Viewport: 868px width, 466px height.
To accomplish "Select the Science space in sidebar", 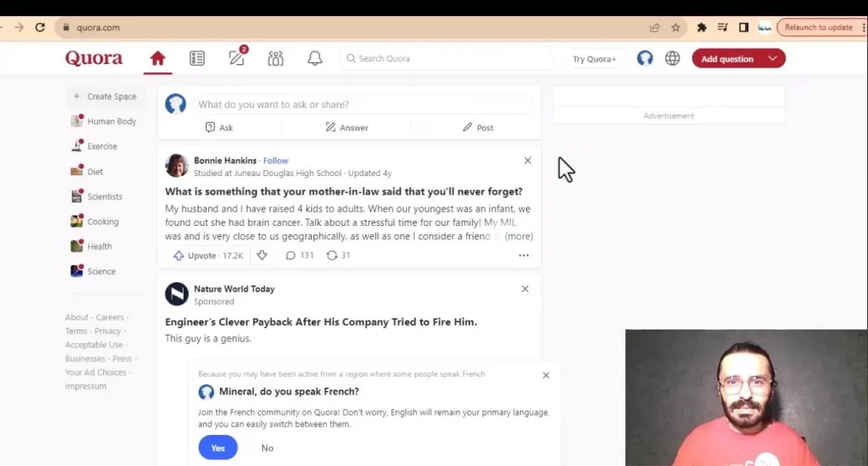I will (101, 271).
